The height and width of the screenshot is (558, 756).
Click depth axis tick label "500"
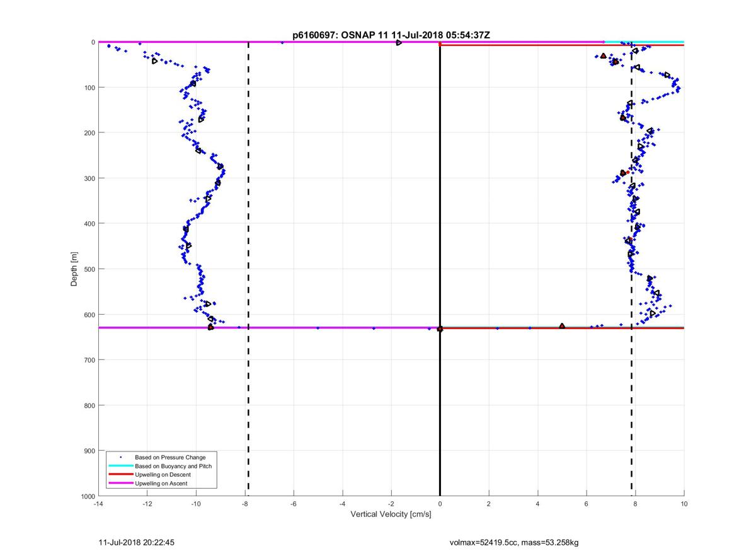point(89,269)
